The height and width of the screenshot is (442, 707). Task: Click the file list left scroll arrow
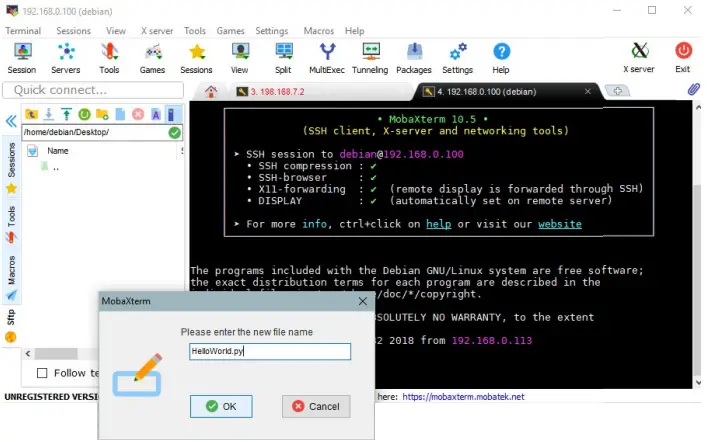coord(28,353)
